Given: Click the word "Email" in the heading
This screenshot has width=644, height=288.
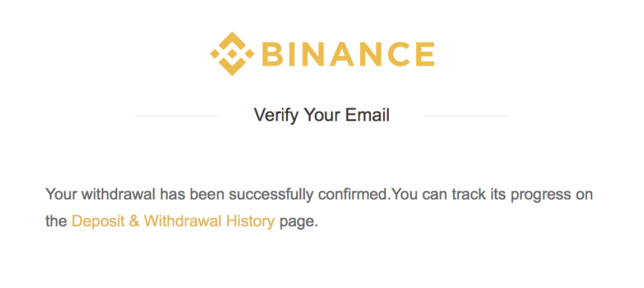Looking at the screenshot, I should [x=367, y=115].
